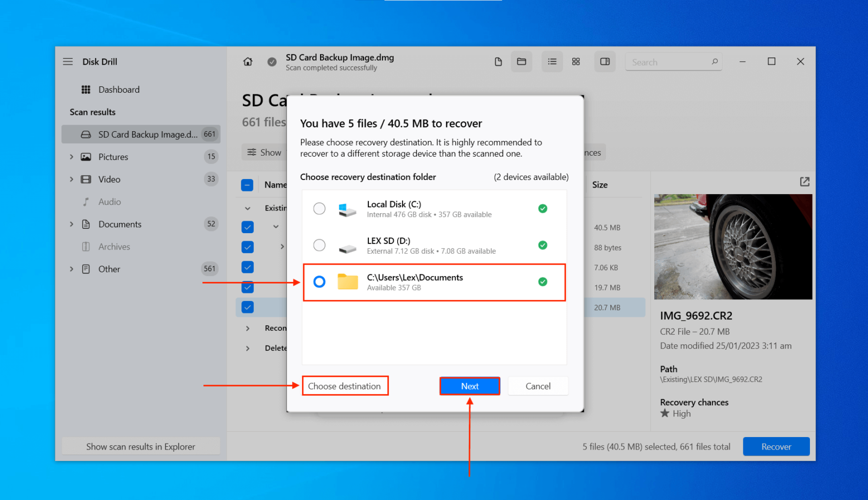This screenshot has height=500, width=868.
Task: Switch to grid view in the toolbar
Action: 576,61
